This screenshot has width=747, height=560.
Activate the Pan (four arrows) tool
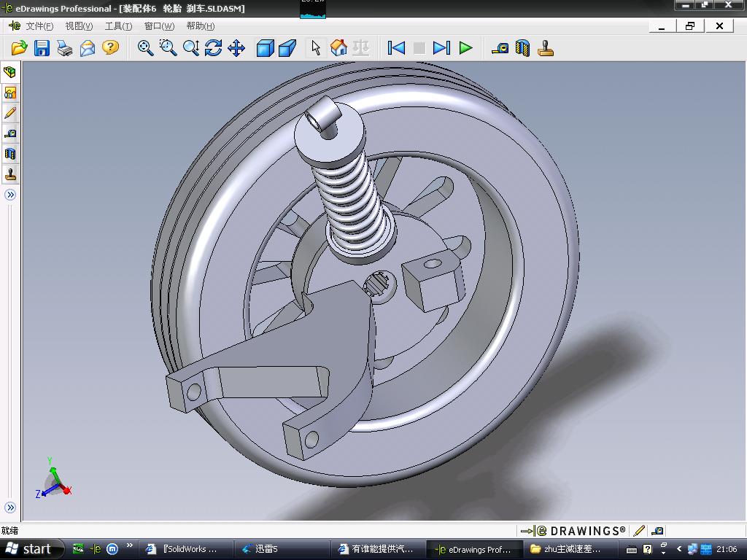tap(236, 48)
